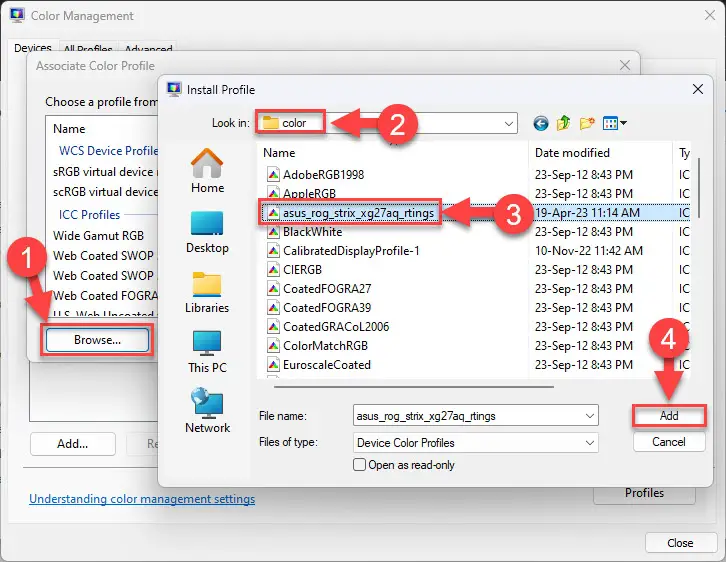Click the Color Management window icon
The width and height of the screenshot is (726, 562).
(17, 15)
